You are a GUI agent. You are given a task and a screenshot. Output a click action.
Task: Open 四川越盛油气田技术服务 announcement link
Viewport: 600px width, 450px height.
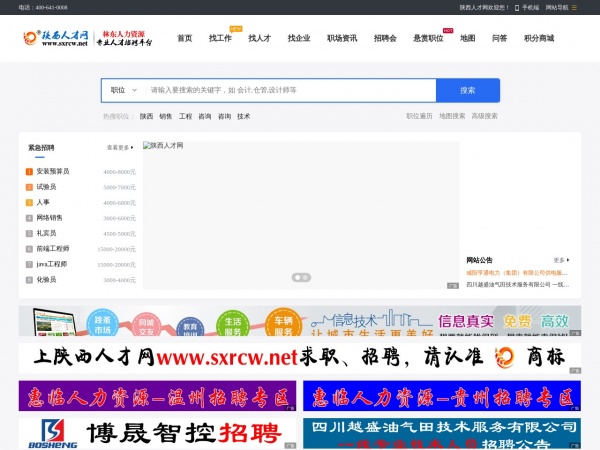point(518,284)
